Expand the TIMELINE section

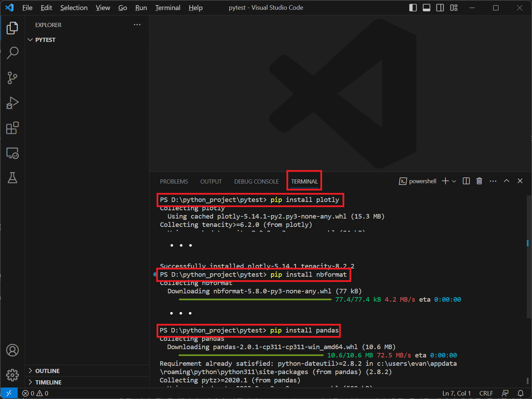click(x=48, y=382)
